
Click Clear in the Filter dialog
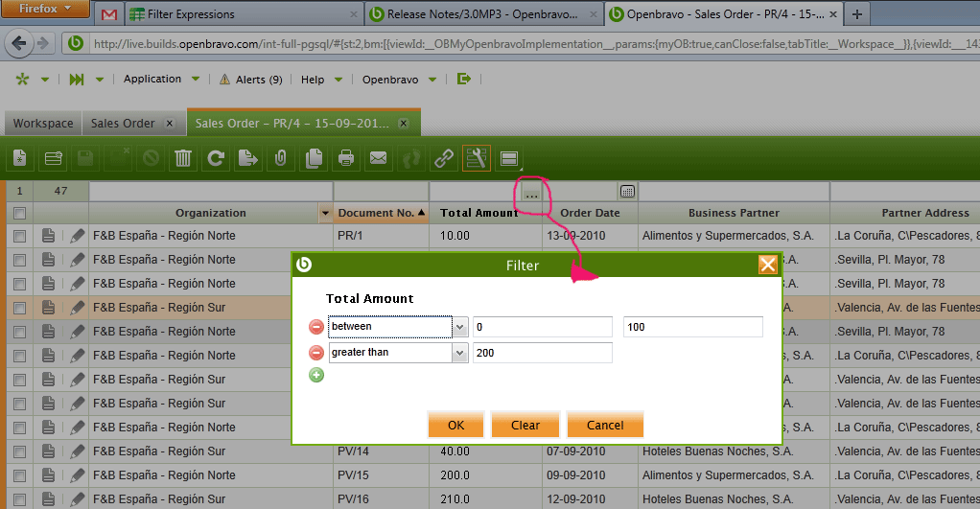[x=525, y=425]
